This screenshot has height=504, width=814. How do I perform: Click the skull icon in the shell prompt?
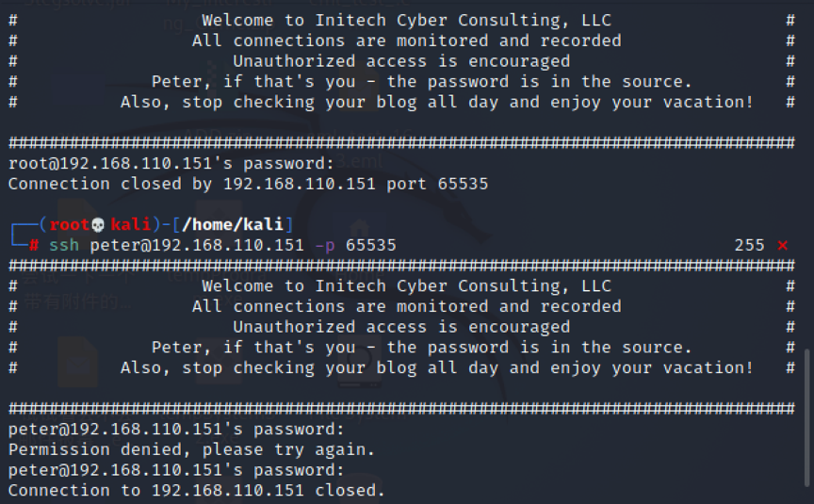pyautogui.click(x=98, y=225)
